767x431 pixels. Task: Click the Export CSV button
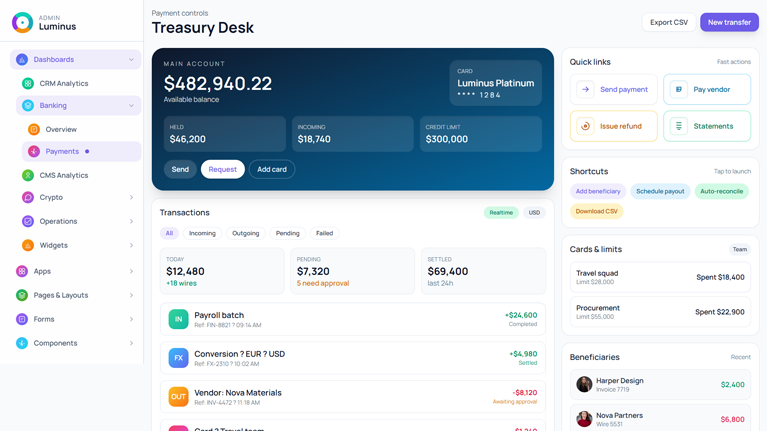(x=668, y=22)
